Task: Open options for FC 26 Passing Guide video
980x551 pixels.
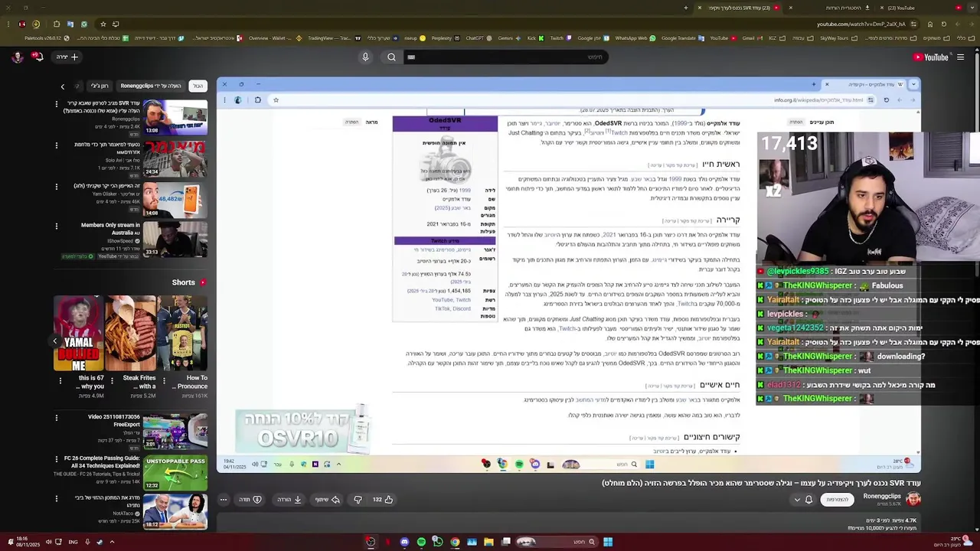Action: point(56,459)
